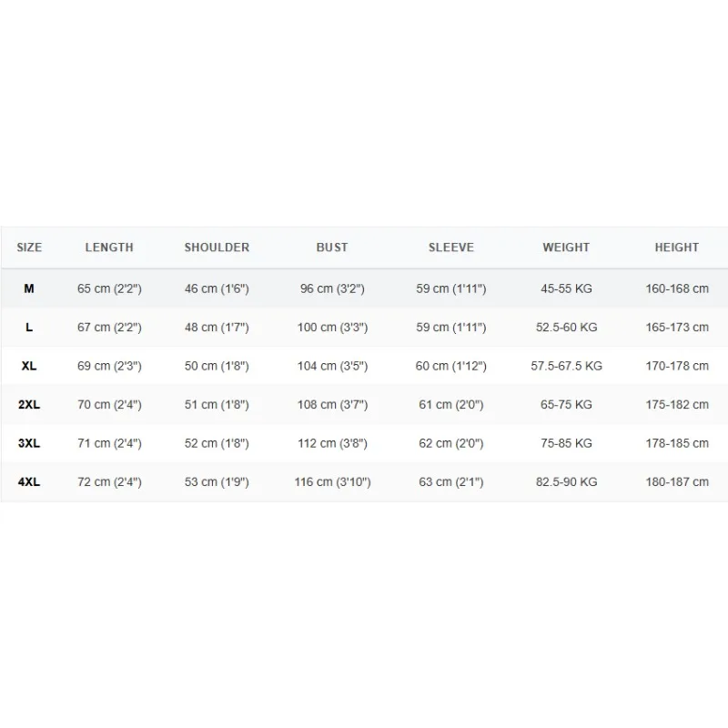Click the 57.5-67.5 KG weight cell

[x=566, y=366]
